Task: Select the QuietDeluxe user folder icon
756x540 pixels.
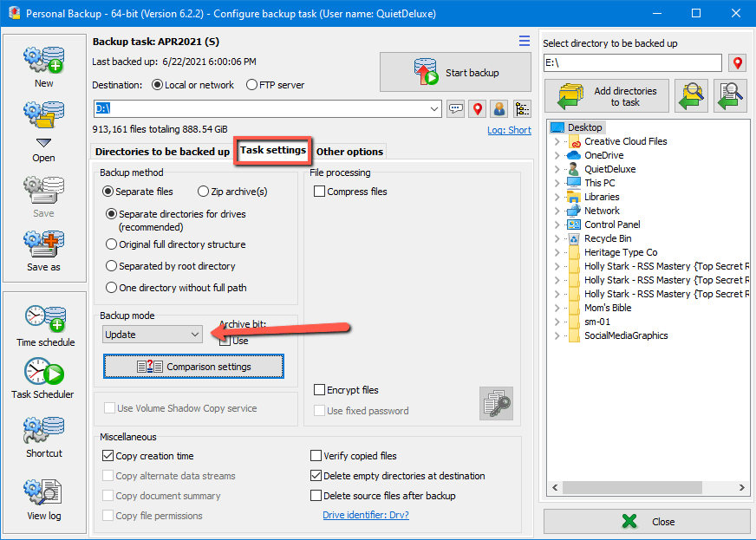Action: tap(574, 169)
